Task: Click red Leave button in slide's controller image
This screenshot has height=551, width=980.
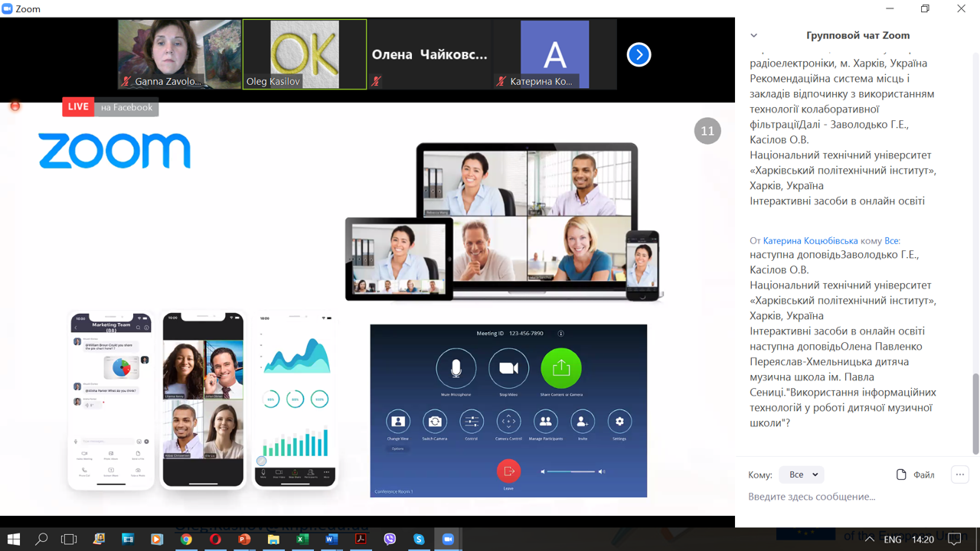Action: click(508, 471)
